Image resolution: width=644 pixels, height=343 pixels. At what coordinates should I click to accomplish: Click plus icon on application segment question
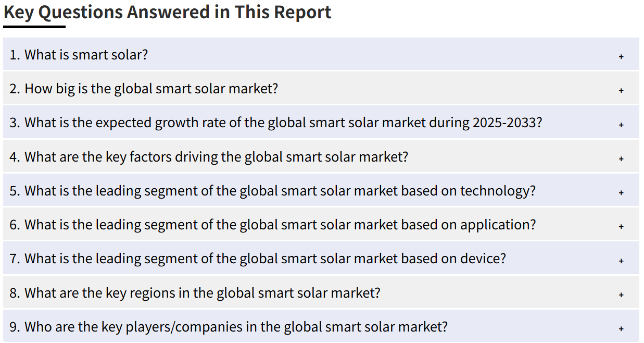(x=621, y=226)
